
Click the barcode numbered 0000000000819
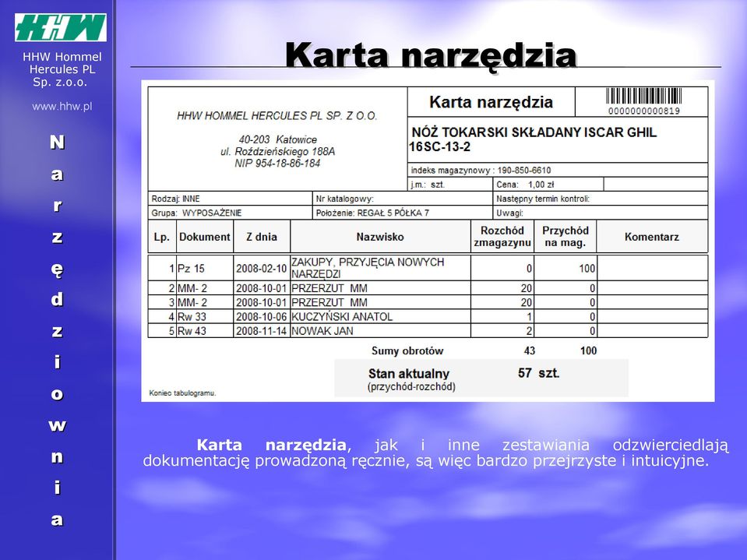(643, 101)
